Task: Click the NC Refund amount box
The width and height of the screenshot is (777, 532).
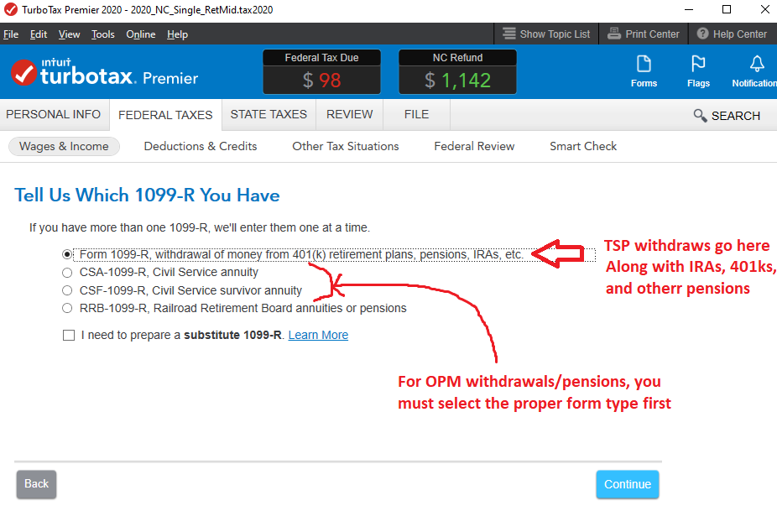Action: coord(457,72)
